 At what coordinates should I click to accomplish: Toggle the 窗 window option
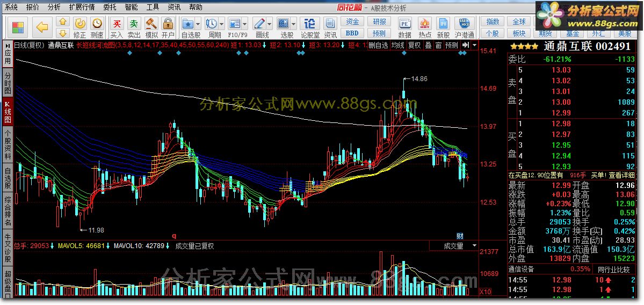pos(439,45)
